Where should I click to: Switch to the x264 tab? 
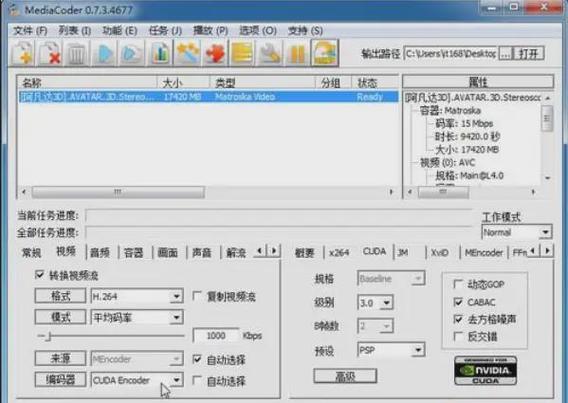(339, 252)
